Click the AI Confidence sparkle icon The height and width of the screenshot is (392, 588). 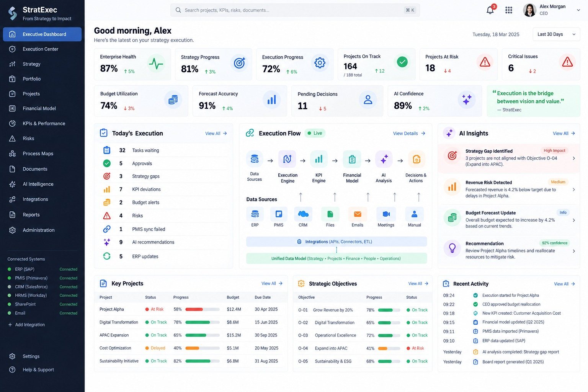click(467, 100)
